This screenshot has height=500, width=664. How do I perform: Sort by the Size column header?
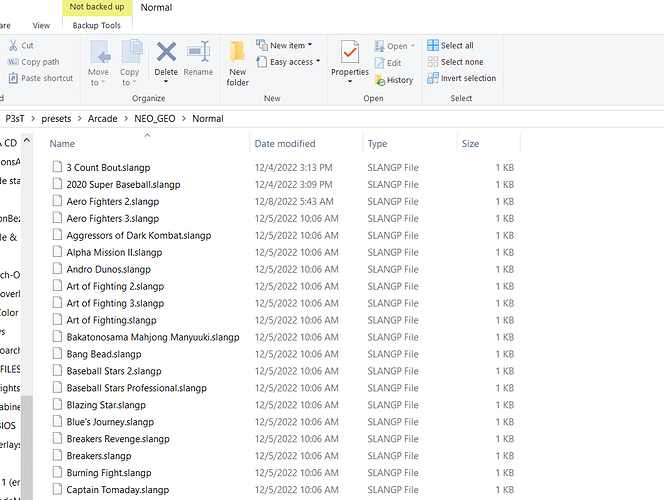point(470,144)
